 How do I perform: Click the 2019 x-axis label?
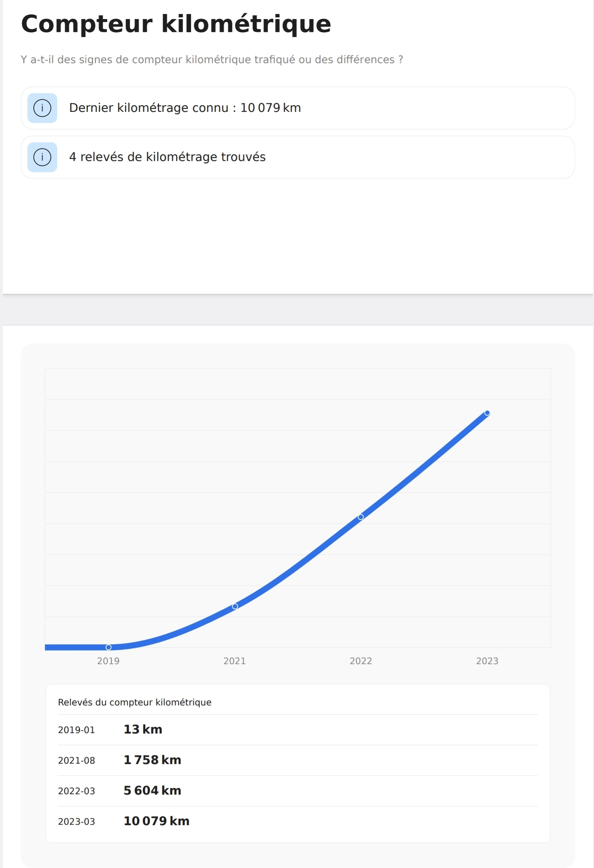coord(108,661)
